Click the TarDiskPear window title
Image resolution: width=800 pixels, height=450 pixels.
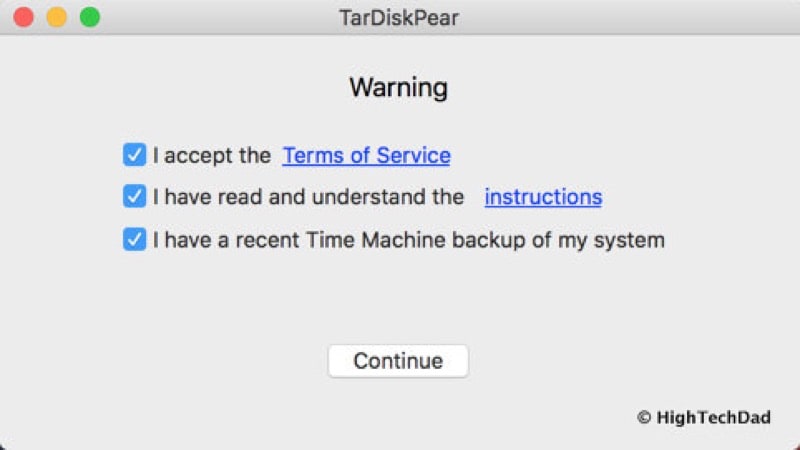pos(399,17)
